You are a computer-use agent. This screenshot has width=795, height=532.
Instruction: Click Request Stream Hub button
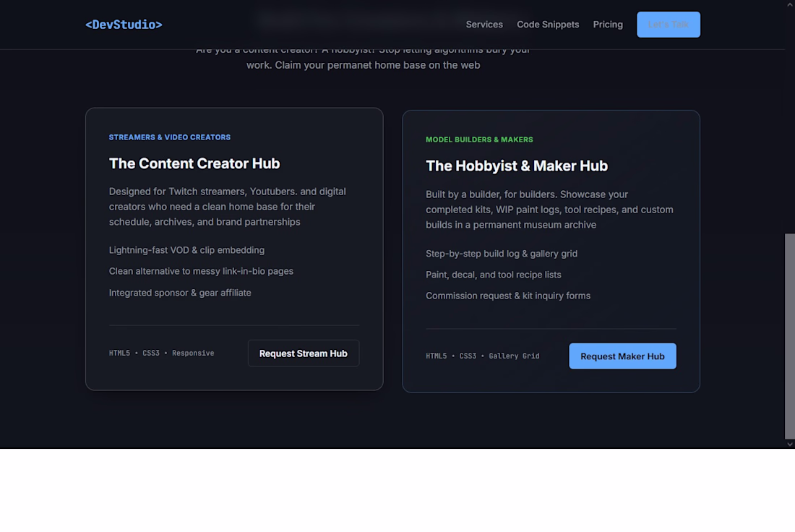(304, 353)
